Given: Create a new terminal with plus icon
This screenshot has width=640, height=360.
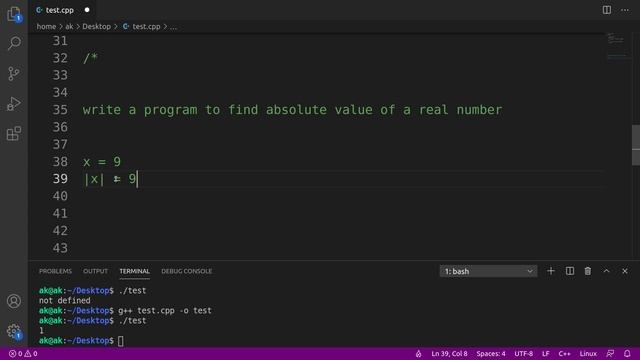Looking at the screenshot, I should click(551, 271).
